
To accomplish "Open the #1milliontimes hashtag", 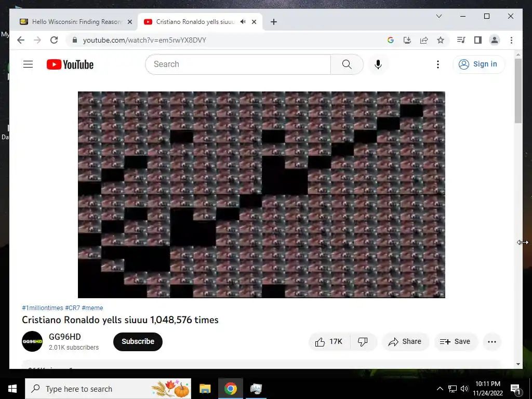I will pos(43,308).
